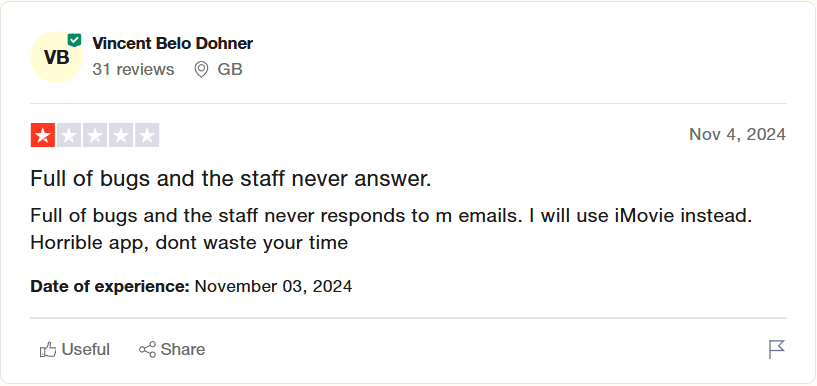The width and height of the screenshot is (817, 386).
Task: Share this review
Action: (x=172, y=350)
